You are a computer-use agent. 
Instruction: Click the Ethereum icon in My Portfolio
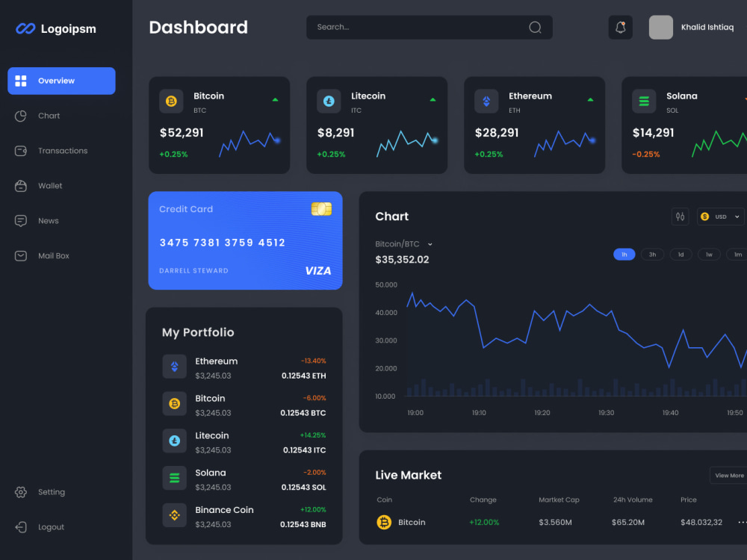point(174,367)
